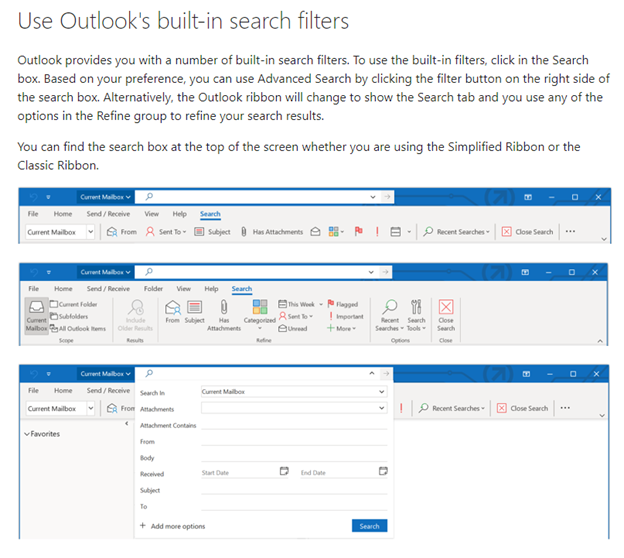Open title-bar Current Mailbox dropdown in Simplified Ribbon image

coord(105,197)
